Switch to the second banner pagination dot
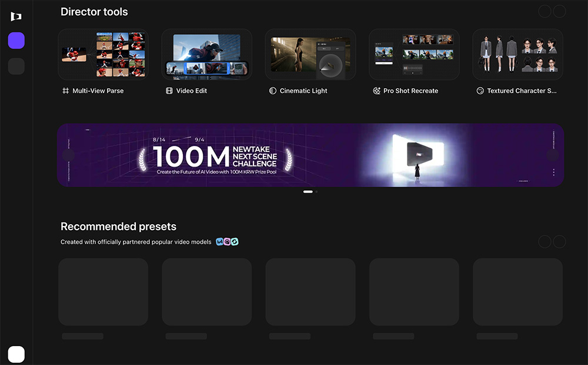This screenshot has height=365, width=588. [x=316, y=191]
